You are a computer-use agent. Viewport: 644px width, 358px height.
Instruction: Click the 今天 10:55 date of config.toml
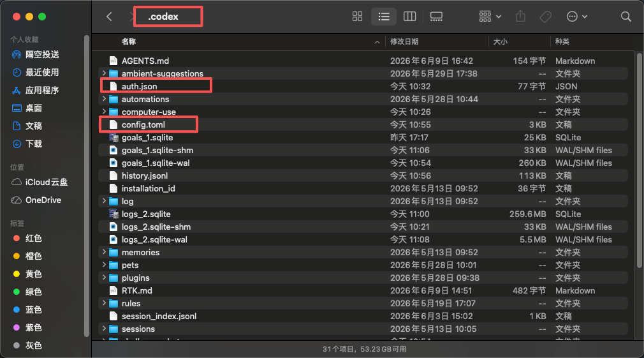pos(410,124)
